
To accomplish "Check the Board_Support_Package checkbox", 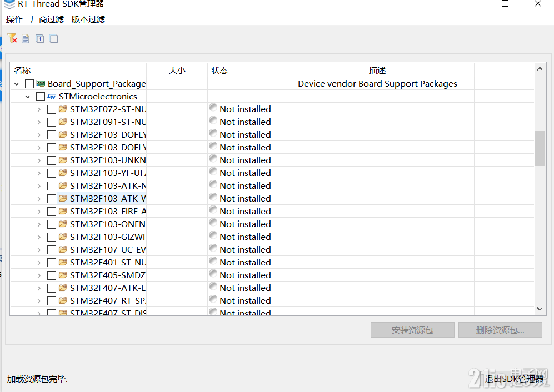I will pos(29,84).
